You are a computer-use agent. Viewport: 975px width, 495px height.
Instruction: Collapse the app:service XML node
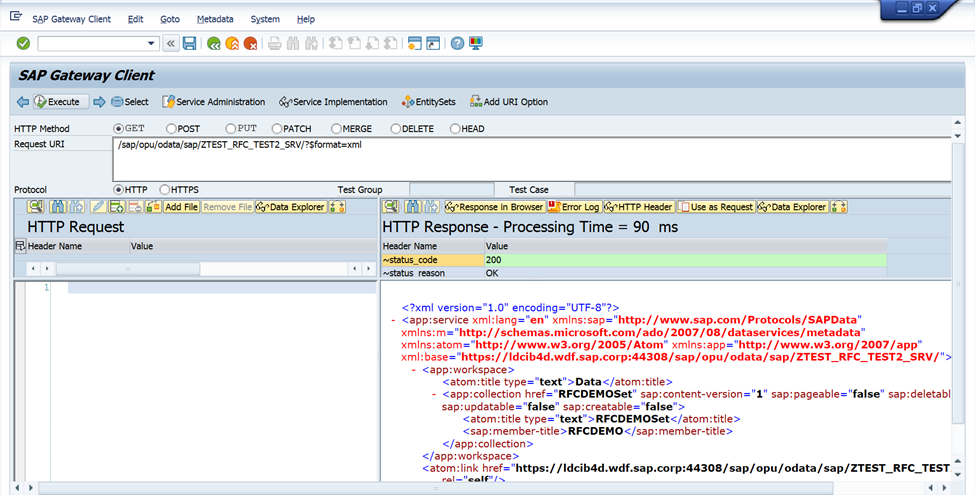pos(394,320)
